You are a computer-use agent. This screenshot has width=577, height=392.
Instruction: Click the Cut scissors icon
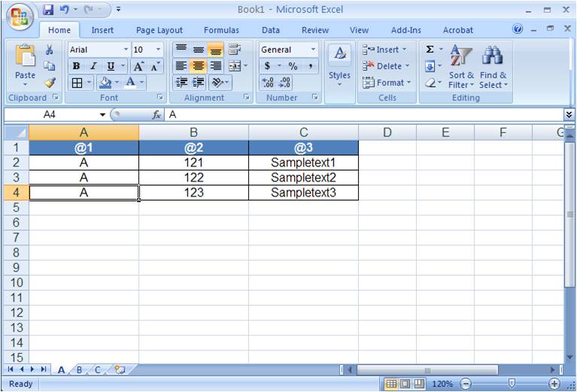50,50
